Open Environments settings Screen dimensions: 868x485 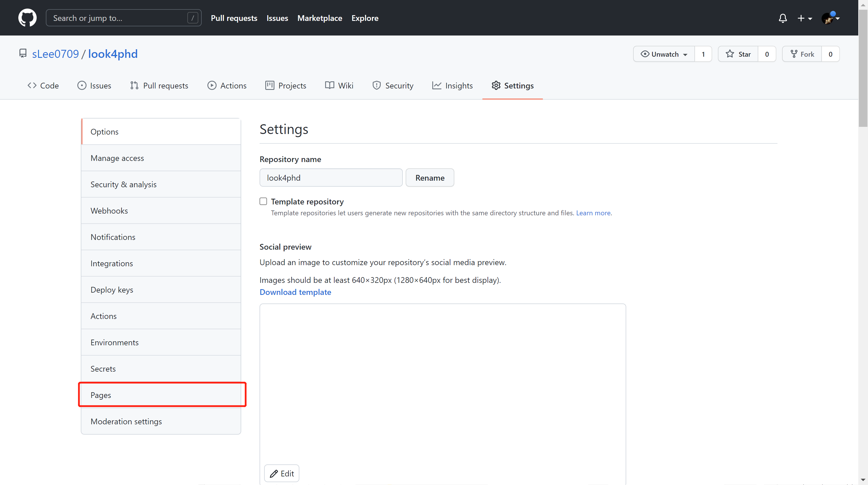pyautogui.click(x=161, y=342)
